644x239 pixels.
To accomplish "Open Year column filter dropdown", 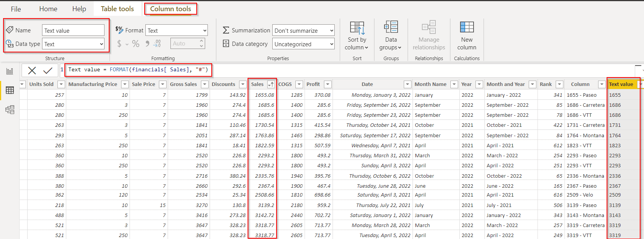I will pos(479,84).
